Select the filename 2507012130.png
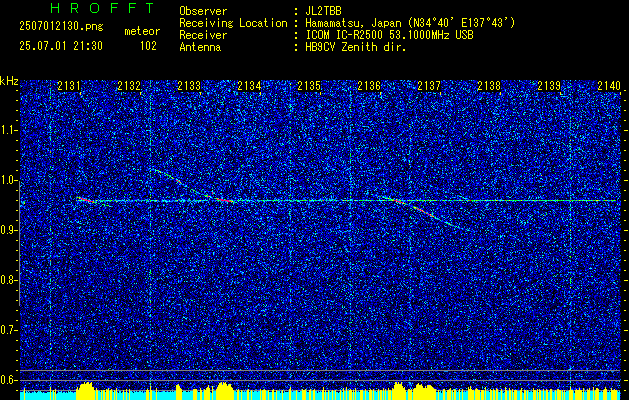Image resolution: width=629 pixels, height=400 pixels. point(61,27)
